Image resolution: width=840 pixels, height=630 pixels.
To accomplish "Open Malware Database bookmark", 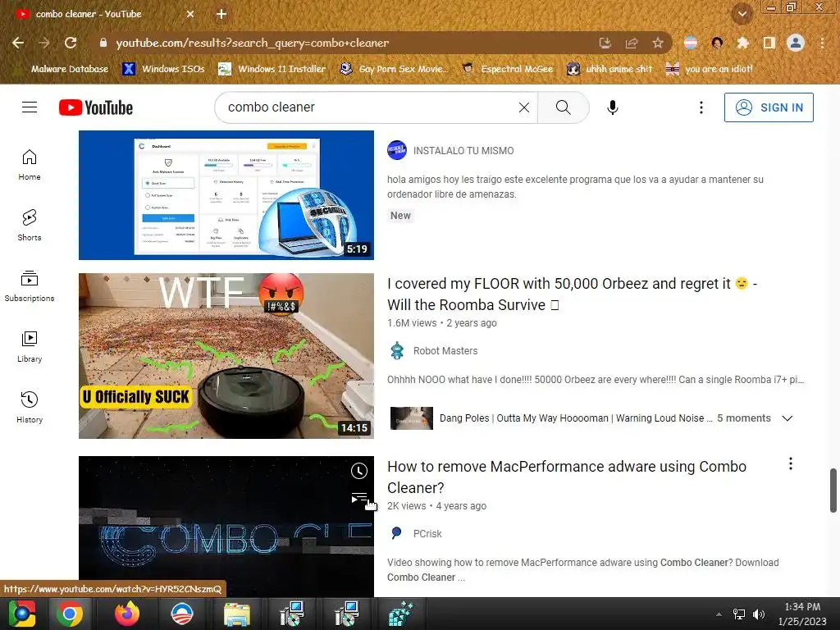I will pyautogui.click(x=62, y=69).
